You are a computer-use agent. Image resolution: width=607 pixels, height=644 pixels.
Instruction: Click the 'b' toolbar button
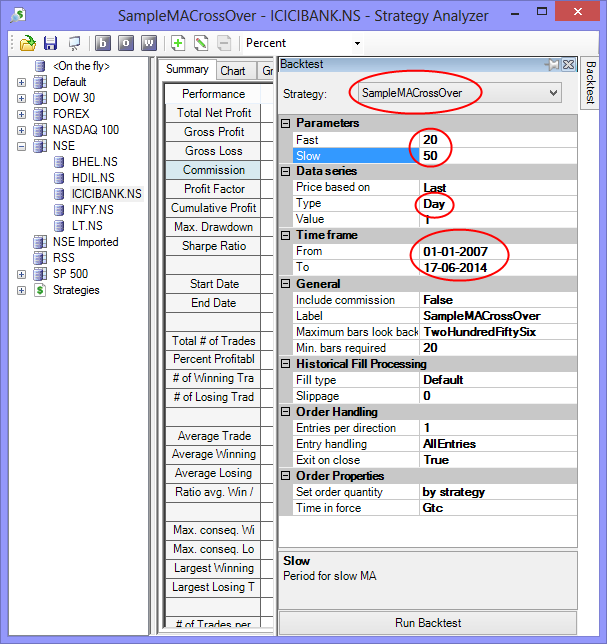(x=103, y=43)
